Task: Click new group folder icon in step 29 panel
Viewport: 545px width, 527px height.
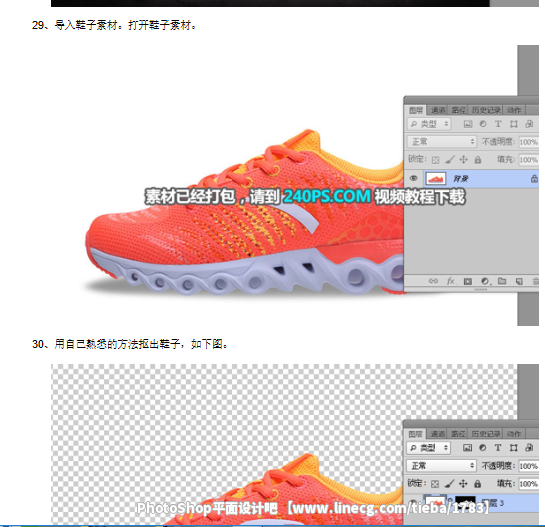Action: tap(502, 281)
